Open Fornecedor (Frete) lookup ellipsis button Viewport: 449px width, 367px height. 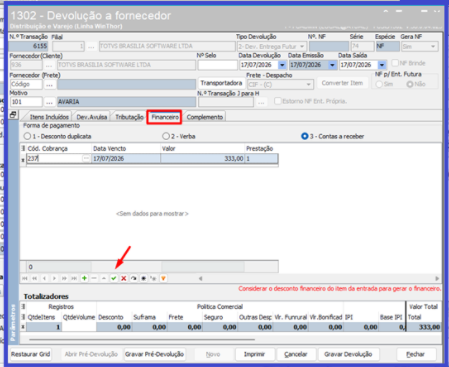point(49,85)
